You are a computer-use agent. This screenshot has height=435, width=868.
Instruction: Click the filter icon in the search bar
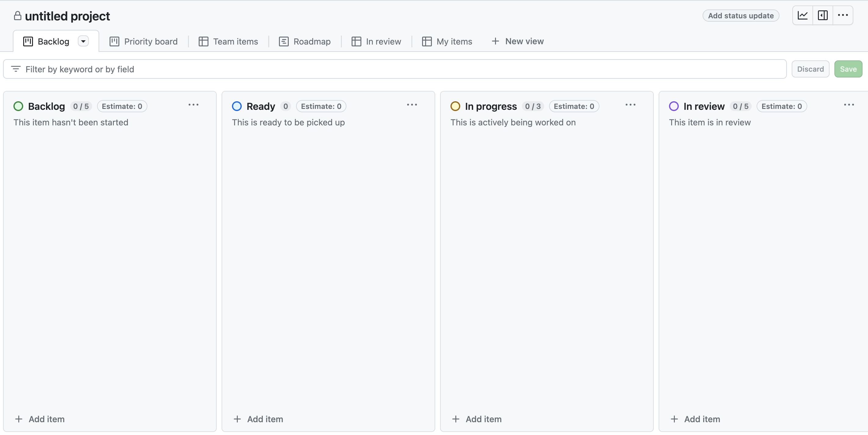16,69
